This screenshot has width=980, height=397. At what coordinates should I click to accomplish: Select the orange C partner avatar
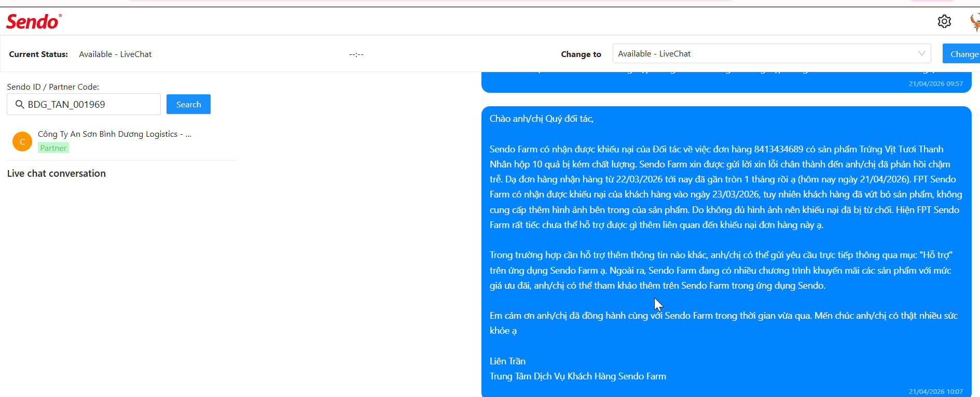(x=22, y=141)
